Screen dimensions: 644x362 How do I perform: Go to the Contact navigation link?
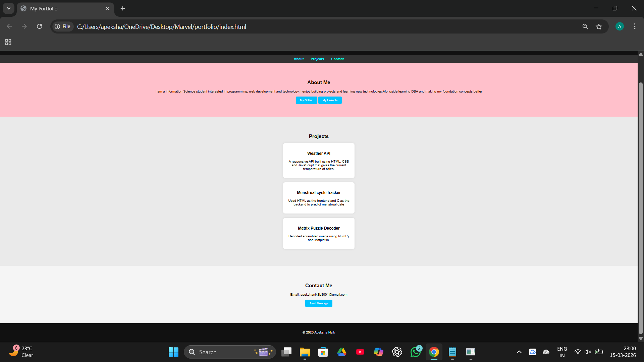point(337,59)
